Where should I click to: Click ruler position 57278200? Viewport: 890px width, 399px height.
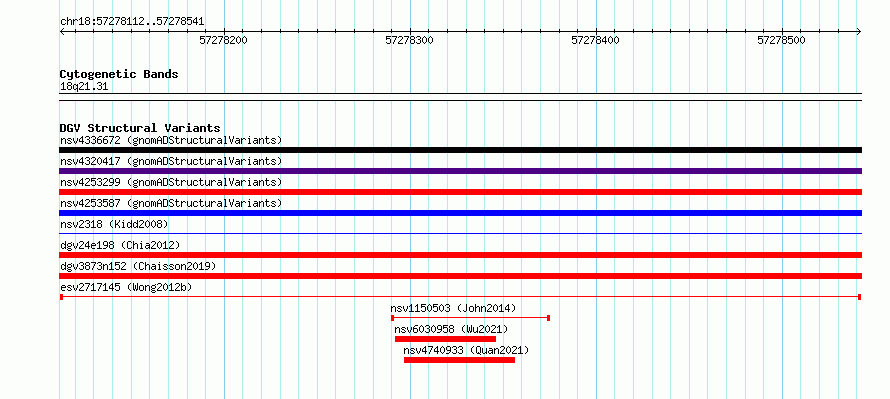(x=224, y=40)
